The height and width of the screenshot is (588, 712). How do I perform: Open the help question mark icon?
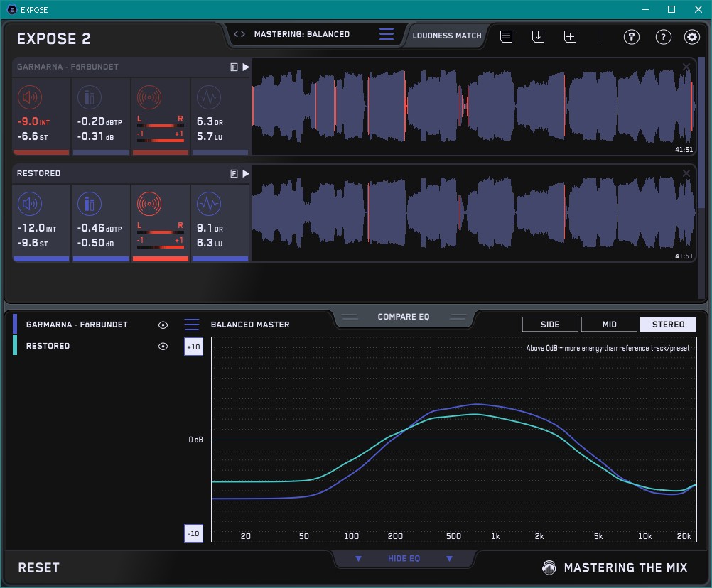pyautogui.click(x=663, y=37)
